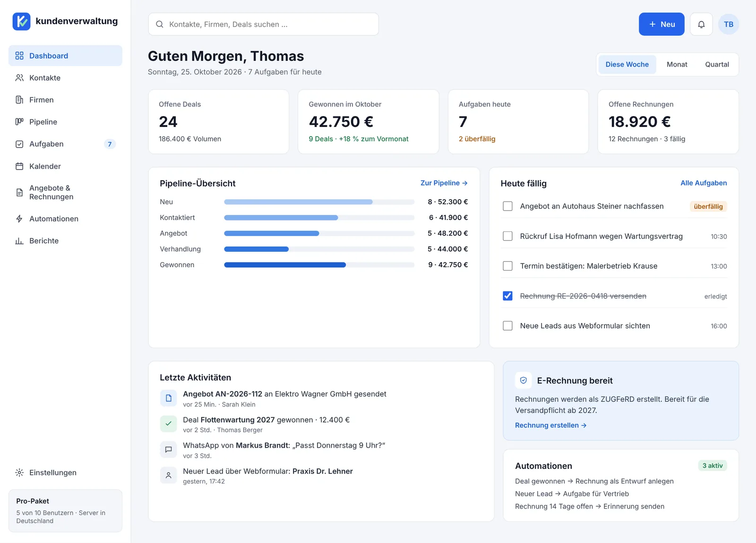
Task: Click the Rechnung erstellen link
Action: click(551, 425)
